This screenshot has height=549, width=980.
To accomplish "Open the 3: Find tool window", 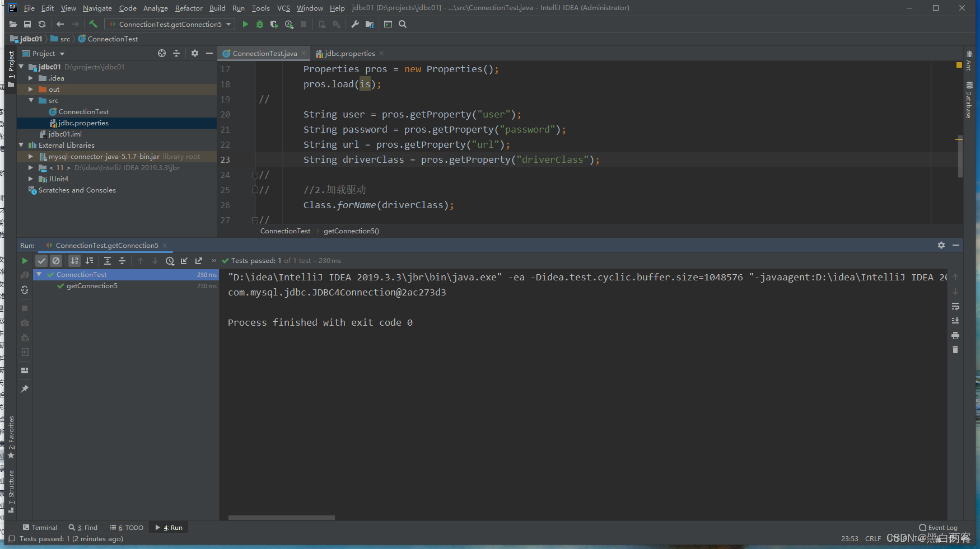I will click(83, 528).
